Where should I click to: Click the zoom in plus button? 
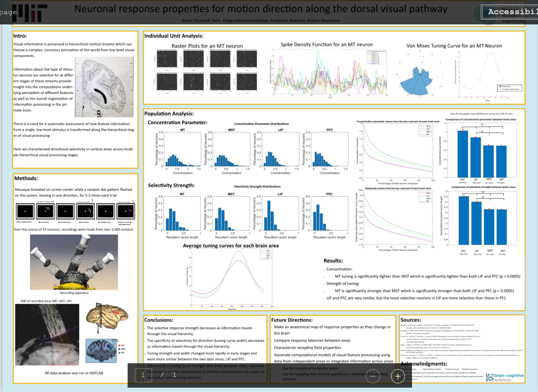[398, 376]
